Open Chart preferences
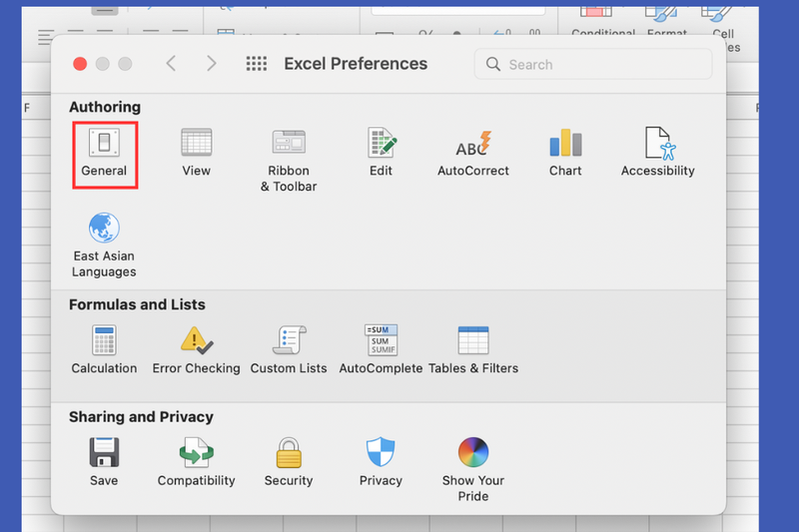Screen dimensions: 799x532 (565, 153)
